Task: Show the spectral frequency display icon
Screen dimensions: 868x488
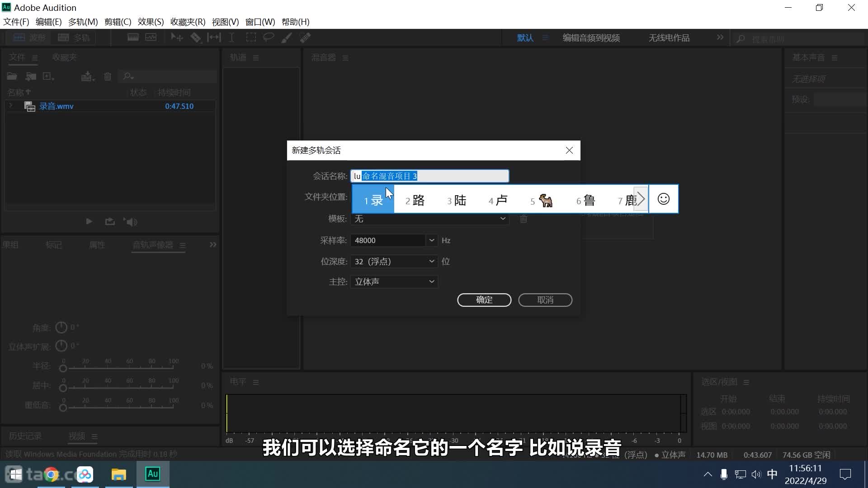Action: click(133, 38)
